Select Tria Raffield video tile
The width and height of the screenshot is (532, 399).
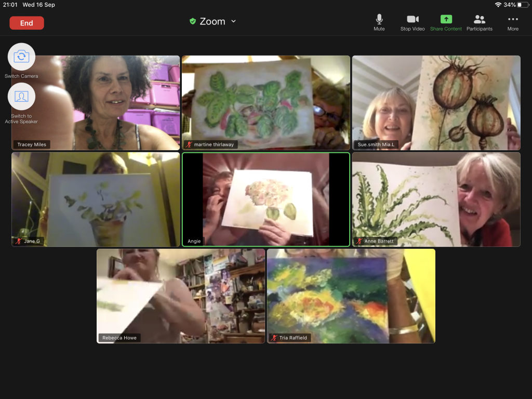click(351, 296)
